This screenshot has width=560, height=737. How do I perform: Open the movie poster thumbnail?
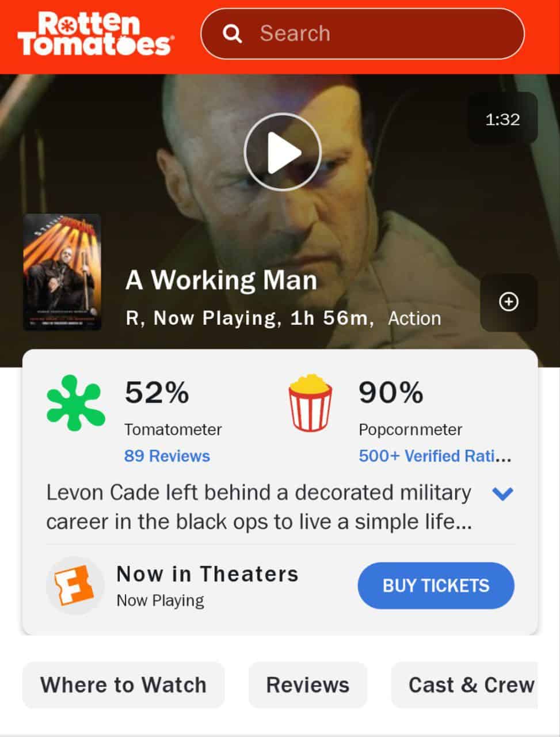(x=62, y=272)
